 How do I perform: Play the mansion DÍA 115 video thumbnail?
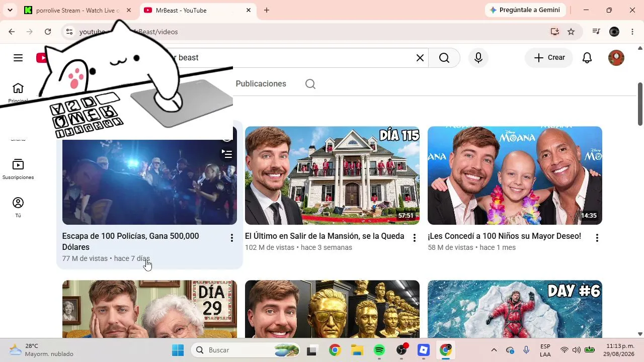point(332,175)
